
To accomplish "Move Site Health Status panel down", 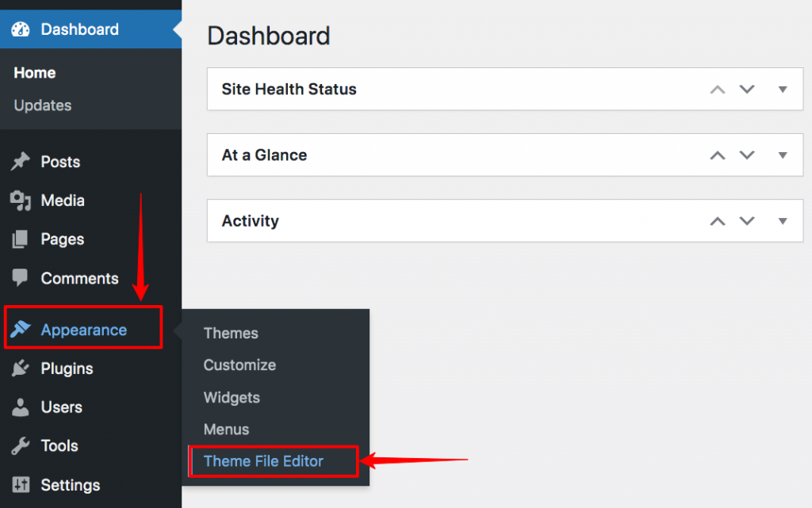I will point(747,89).
